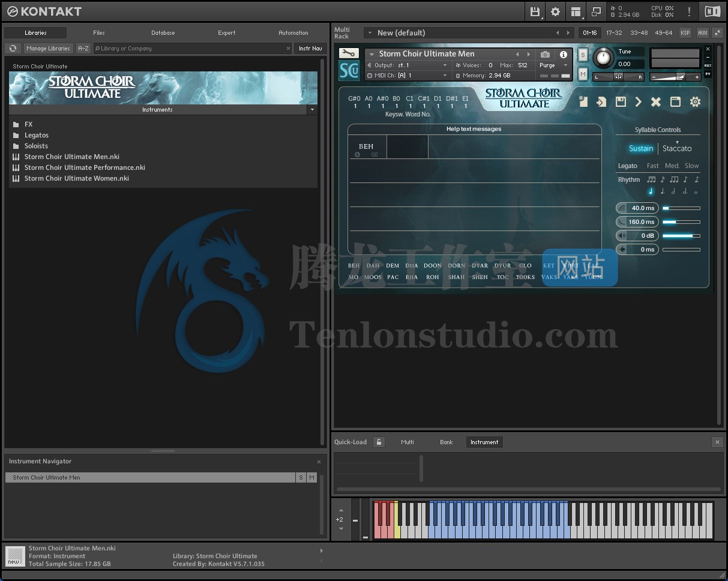Toggle AUX sends in rack header
This screenshot has height=581, width=728.
702,33
